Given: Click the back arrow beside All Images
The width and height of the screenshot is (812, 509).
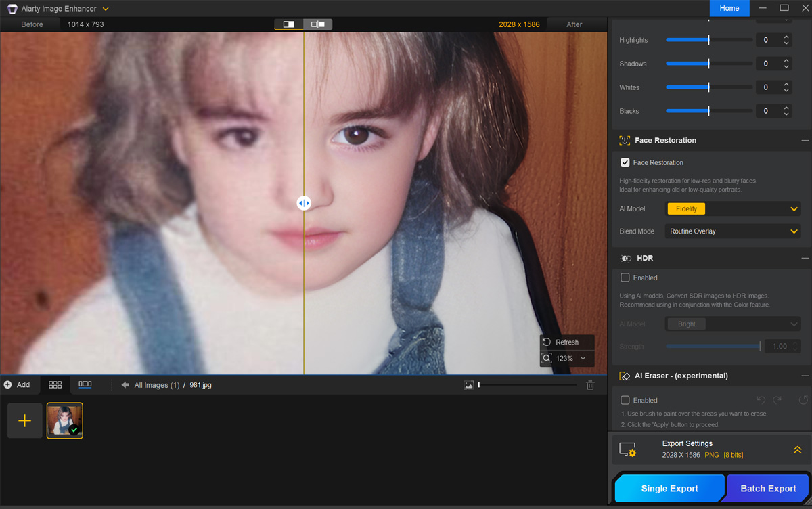Looking at the screenshot, I should coord(125,385).
